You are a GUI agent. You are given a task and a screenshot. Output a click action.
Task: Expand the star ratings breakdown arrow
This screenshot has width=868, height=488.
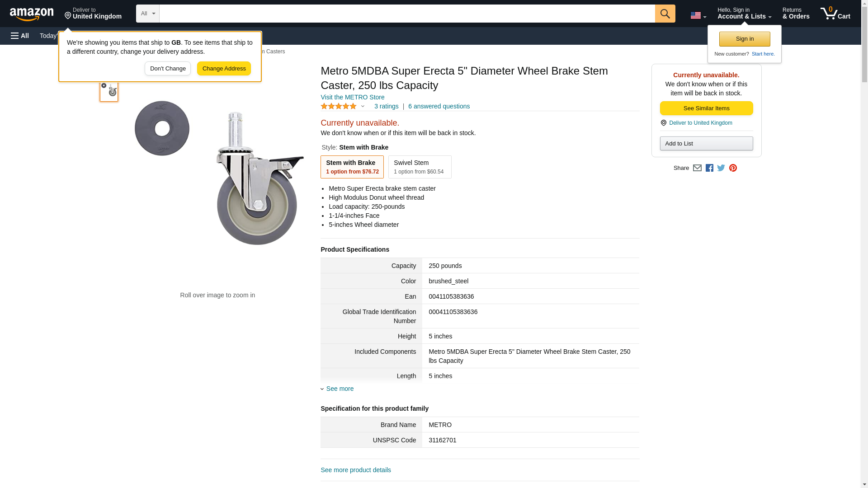tap(363, 107)
